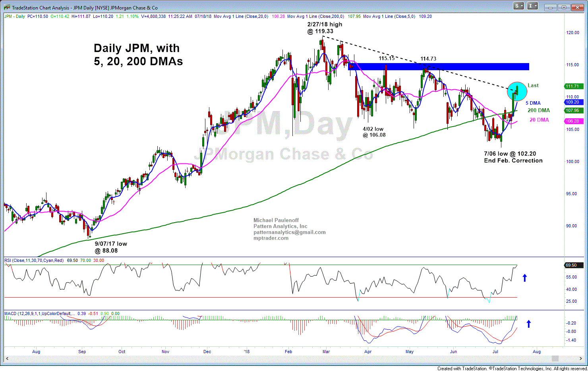The image size is (588, 371).
Task: Click the 'Feb' date axis label
Action: (288, 352)
